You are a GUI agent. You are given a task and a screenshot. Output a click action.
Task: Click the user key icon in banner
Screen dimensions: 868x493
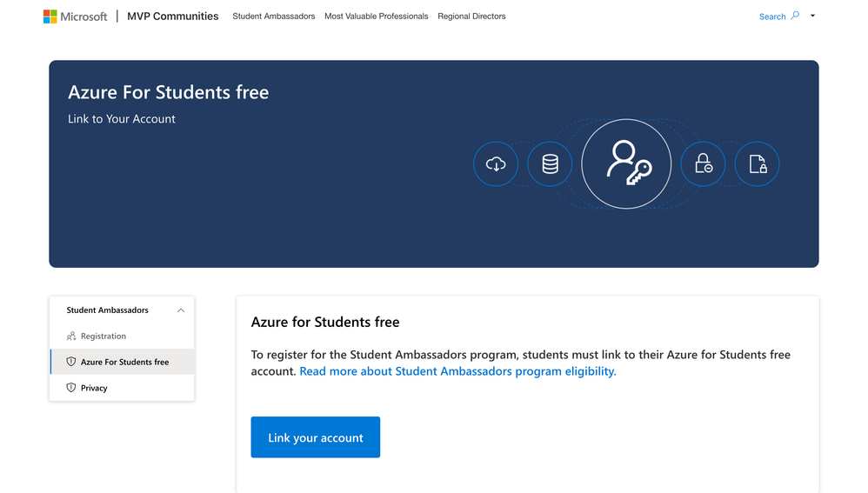tap(626, 163)
